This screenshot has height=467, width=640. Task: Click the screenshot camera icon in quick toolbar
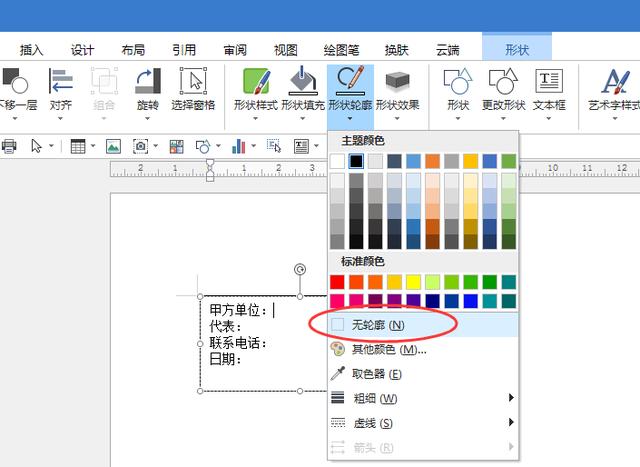point(140,146)
